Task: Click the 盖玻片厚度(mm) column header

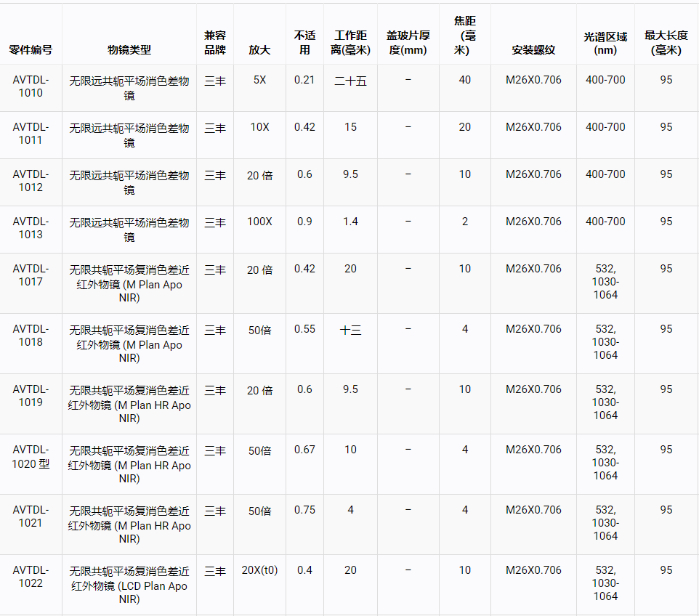Action: tap(408, 42)
